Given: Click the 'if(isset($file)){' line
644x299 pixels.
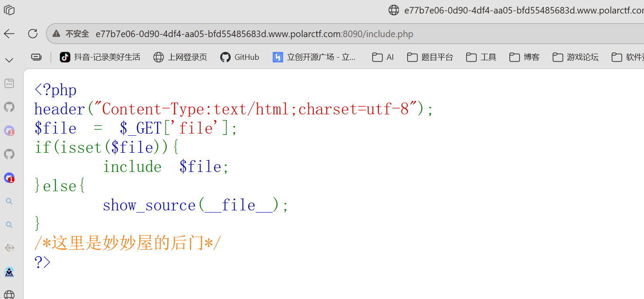Looking at the screenshot, I should click(x=107, y=148).
